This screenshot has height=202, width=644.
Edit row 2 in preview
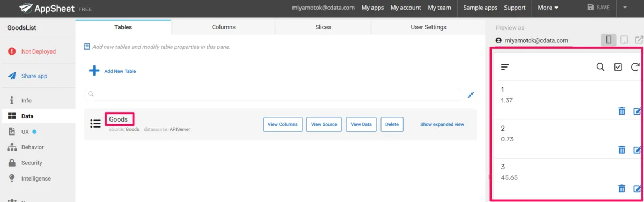(x=637, y=150)
